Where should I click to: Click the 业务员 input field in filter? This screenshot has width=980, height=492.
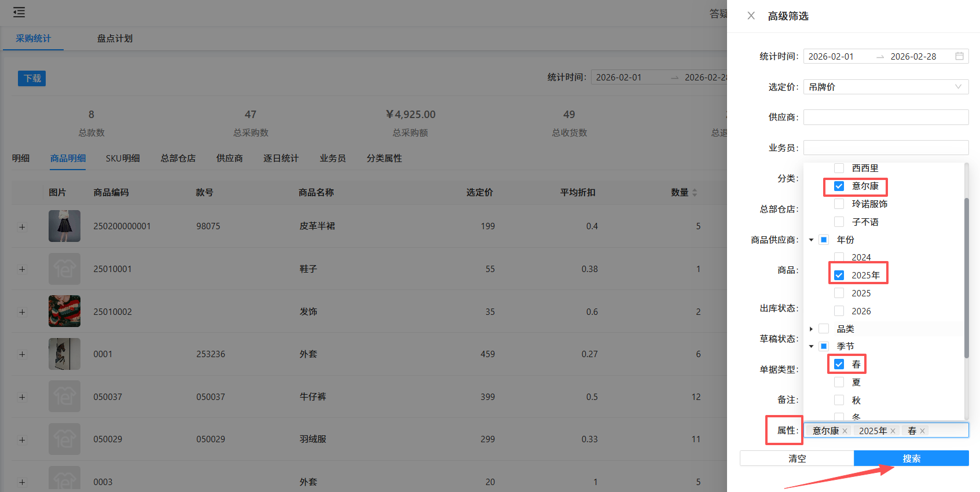[x=886, y=148]
